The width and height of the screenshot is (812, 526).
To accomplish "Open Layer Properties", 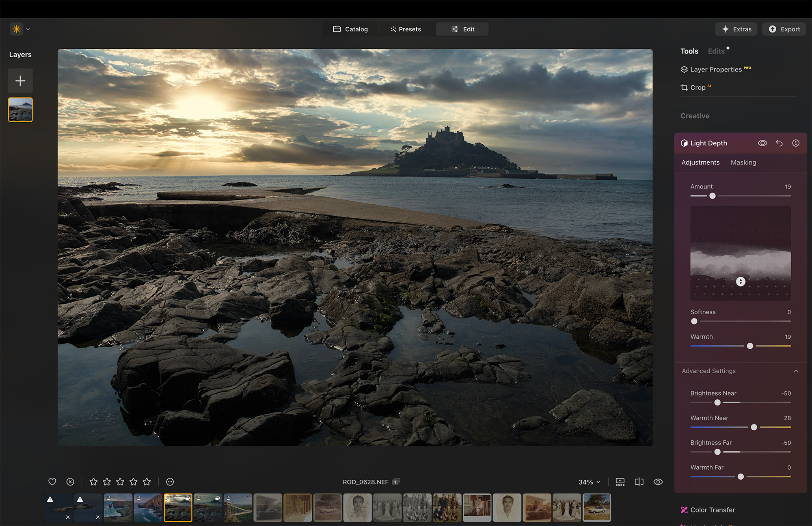I will pyautogui.click(x=716, y=69).
